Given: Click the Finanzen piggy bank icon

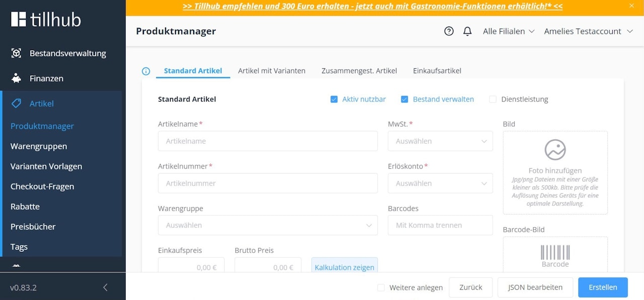Looking at the screenshot, I should pyautogui.click(x=16, y=78).
